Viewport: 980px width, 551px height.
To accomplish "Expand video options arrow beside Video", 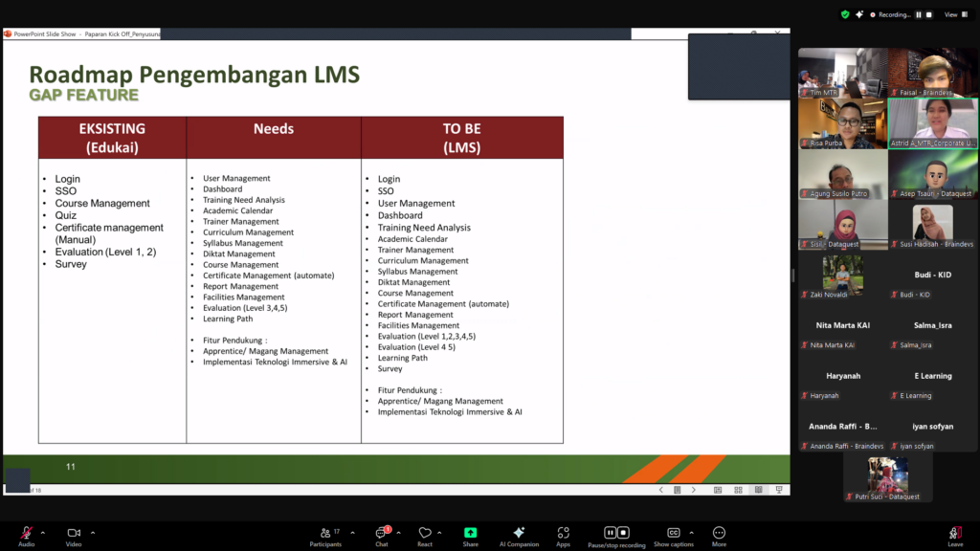I will pyautogui.click(x=93, y=532).
